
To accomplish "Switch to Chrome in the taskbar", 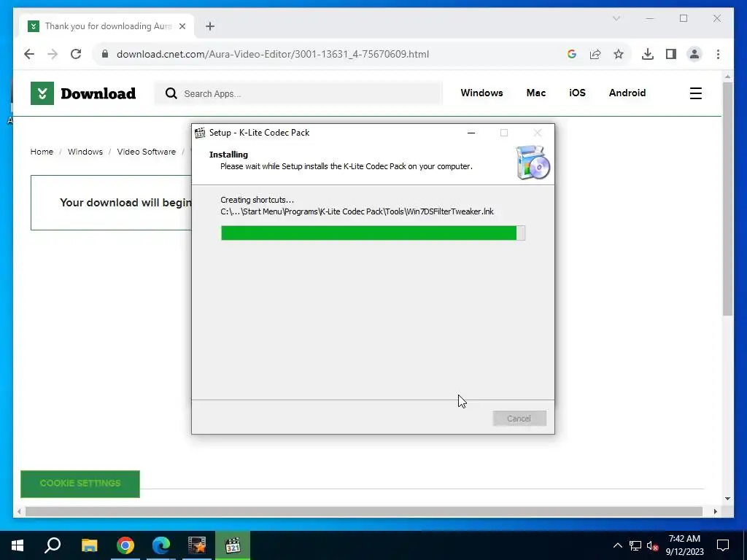I will point(125,545).
